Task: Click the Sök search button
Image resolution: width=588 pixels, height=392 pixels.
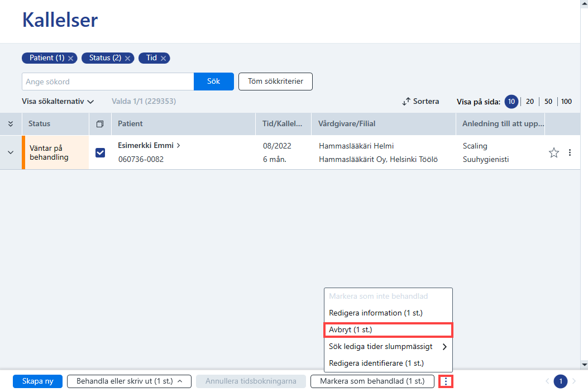Action: 214,82
